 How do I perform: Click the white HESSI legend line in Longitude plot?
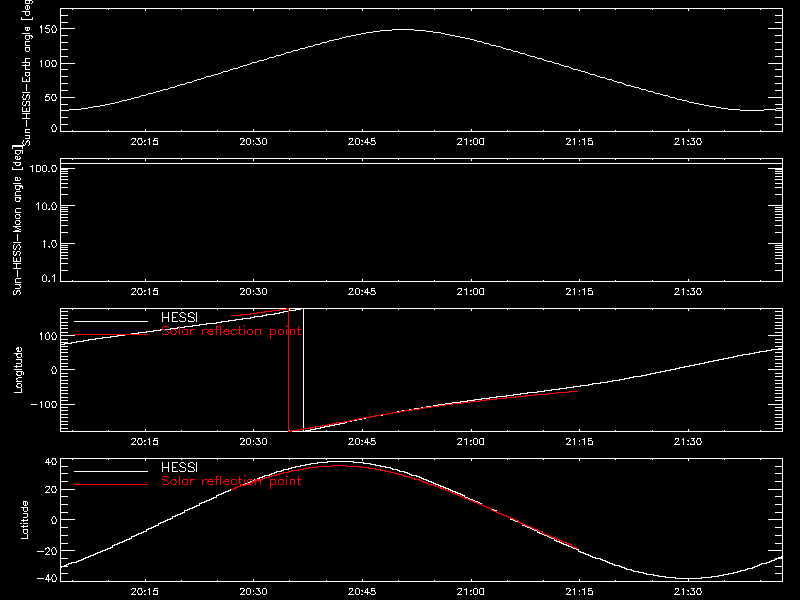[x=111, y=321]
